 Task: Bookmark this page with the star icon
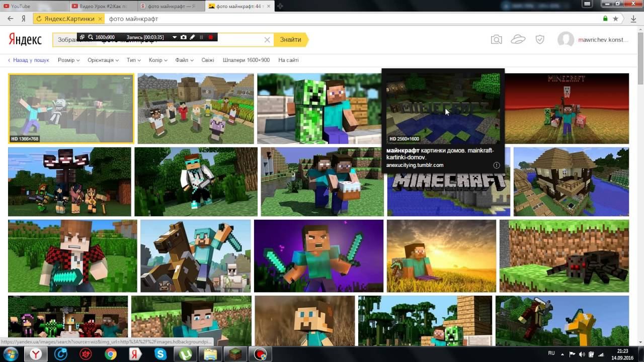(x=616, y=19)
